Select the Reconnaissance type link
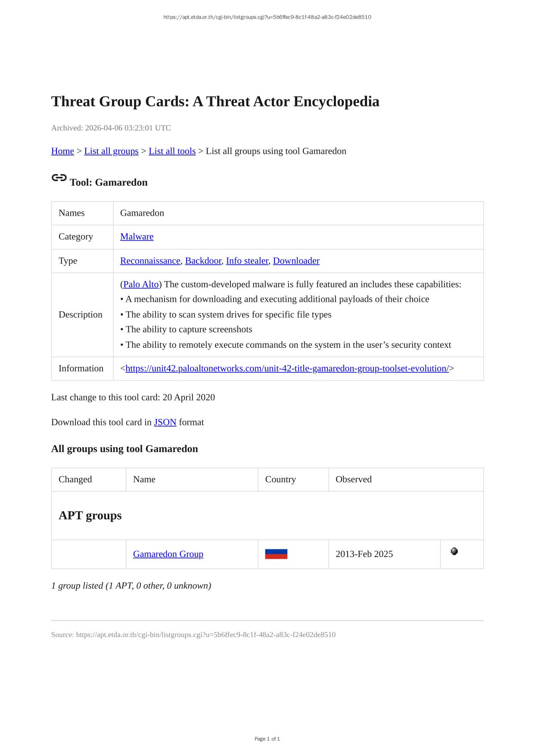This screenshot has width=535, height=756. point(150,261)
